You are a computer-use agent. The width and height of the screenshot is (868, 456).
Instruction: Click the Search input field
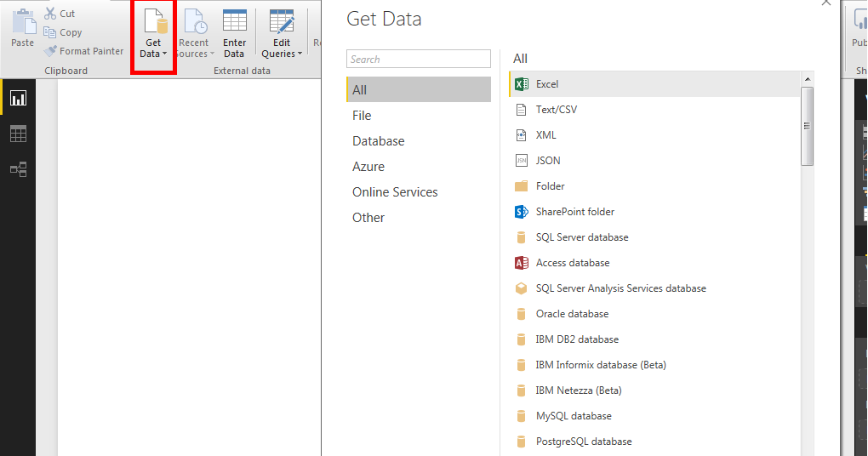click(x=419, y=59)
